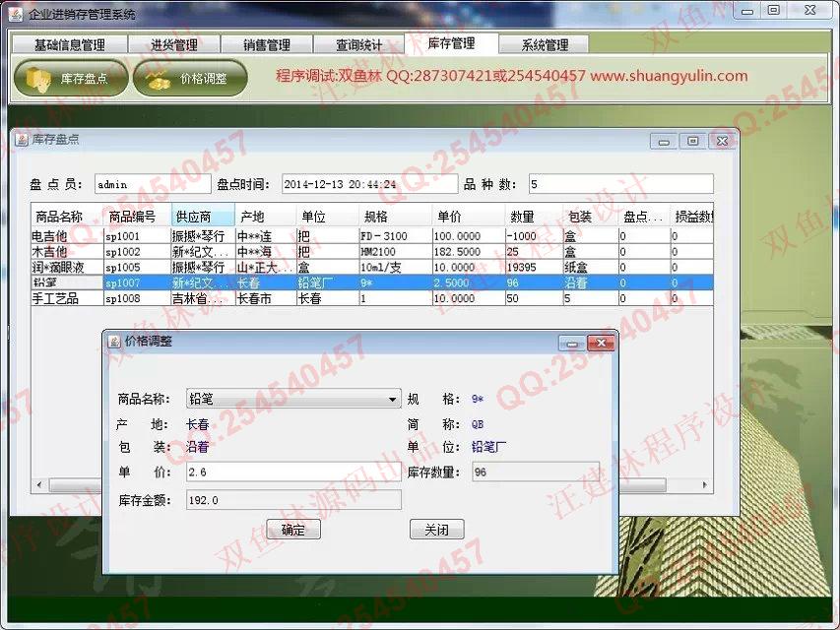Sort by the 商品名称 column header
Viewport: 840px width, 630px height.
click(66, 217)
